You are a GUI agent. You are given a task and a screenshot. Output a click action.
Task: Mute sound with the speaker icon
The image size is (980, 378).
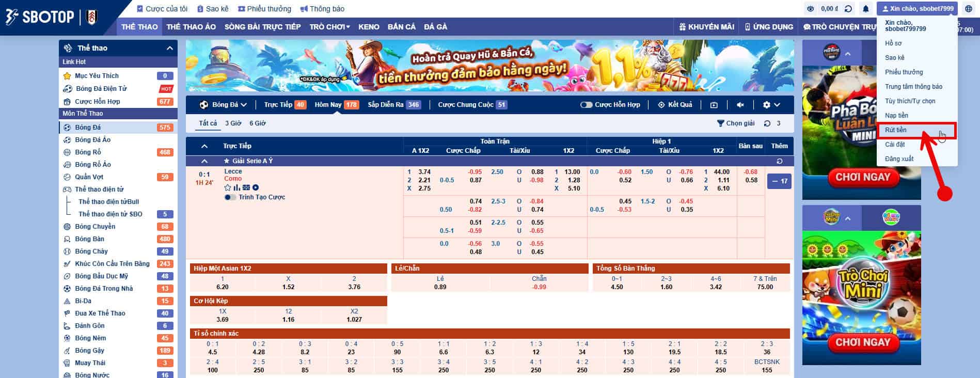coord(740,105)
